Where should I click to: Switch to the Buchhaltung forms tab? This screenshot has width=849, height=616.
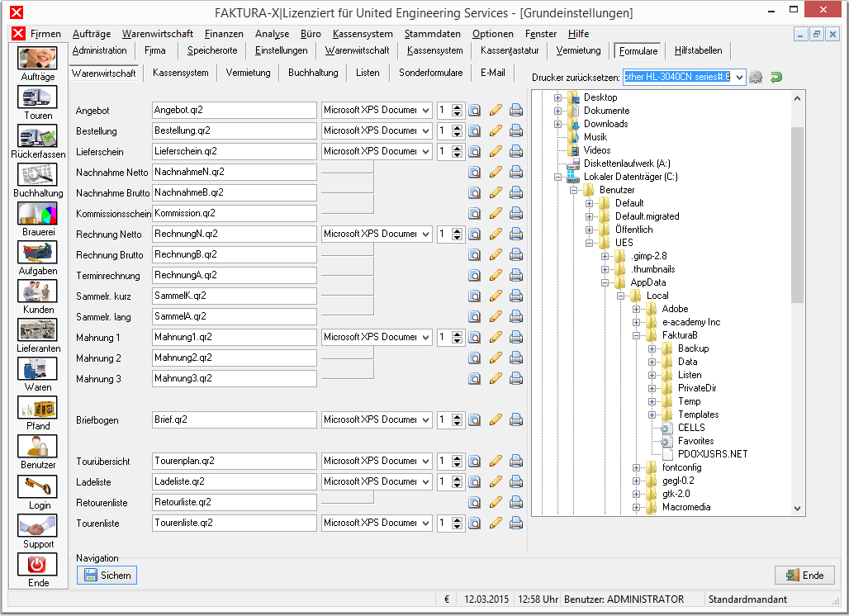(313, 73)
